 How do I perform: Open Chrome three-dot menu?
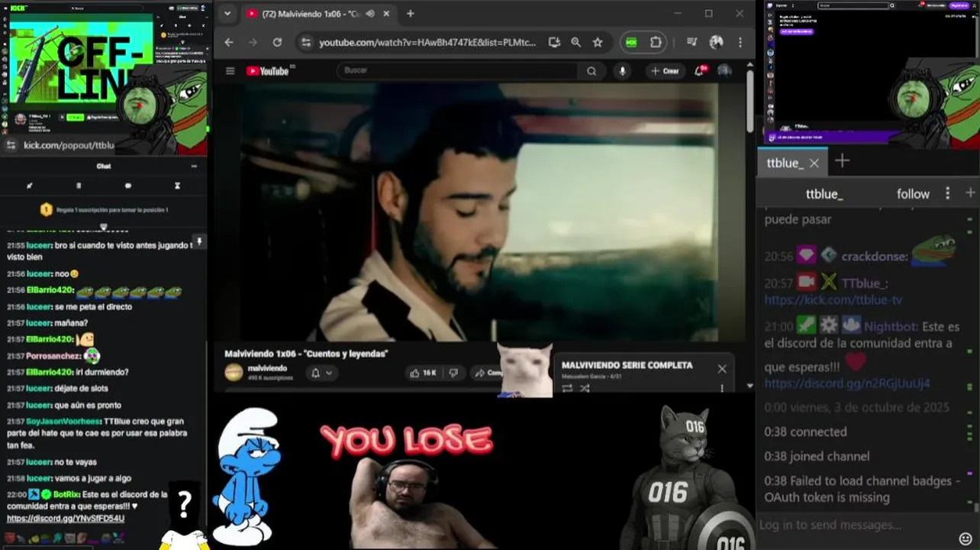740,43
